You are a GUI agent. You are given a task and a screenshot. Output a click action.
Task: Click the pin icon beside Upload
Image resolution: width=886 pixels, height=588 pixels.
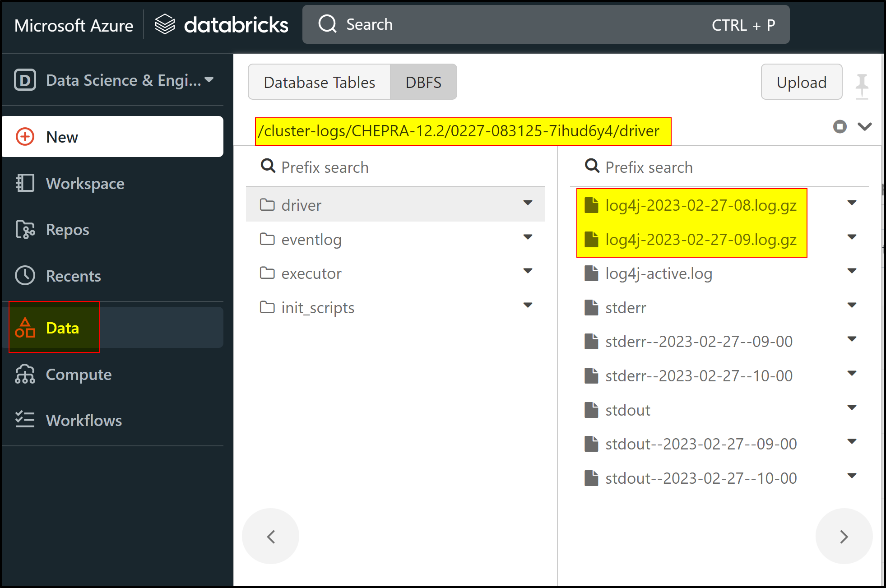coord(862,85)
